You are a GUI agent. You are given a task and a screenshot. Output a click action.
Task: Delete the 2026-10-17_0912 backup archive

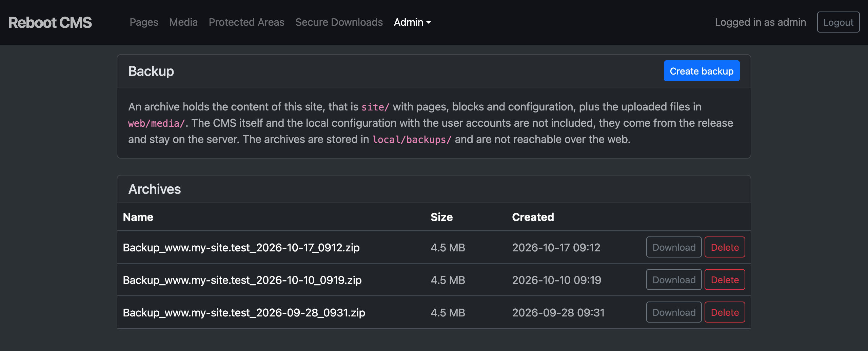[725, 247]
